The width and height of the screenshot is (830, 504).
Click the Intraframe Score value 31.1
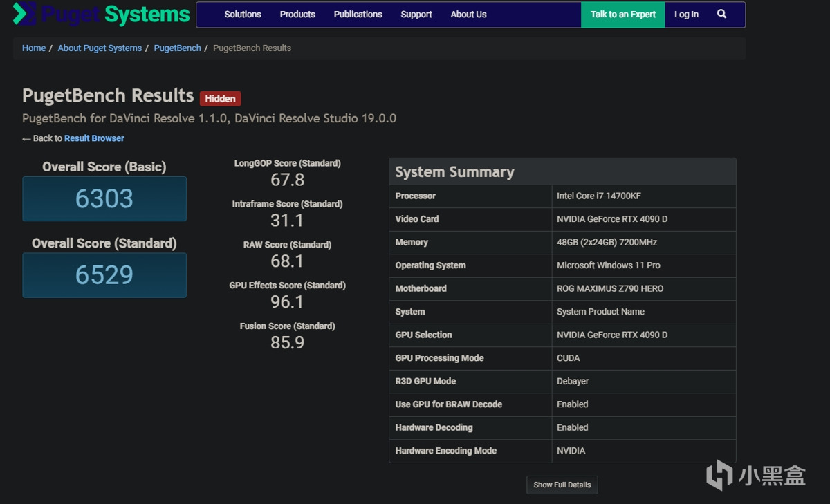(x=287, y=221)
